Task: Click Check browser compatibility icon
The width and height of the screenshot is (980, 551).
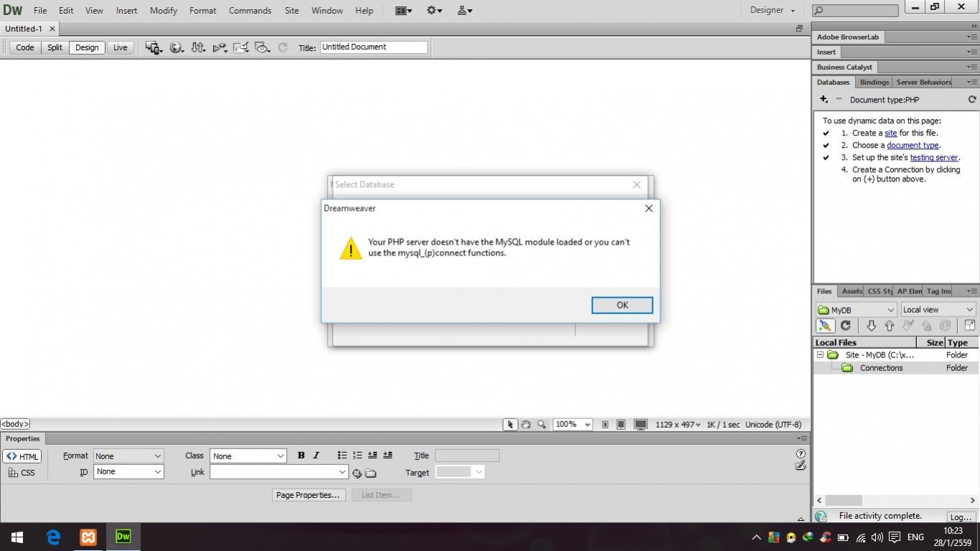Action: tap(241, 47)
